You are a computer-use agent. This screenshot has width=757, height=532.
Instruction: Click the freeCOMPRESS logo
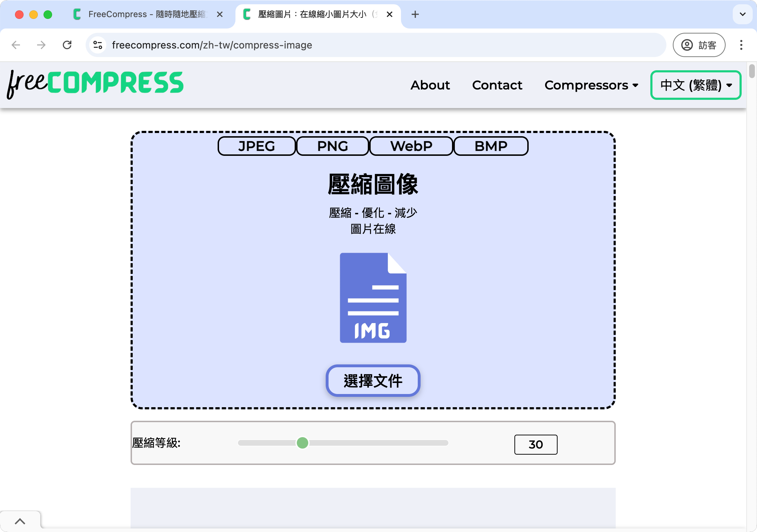[x=95, y=84]
